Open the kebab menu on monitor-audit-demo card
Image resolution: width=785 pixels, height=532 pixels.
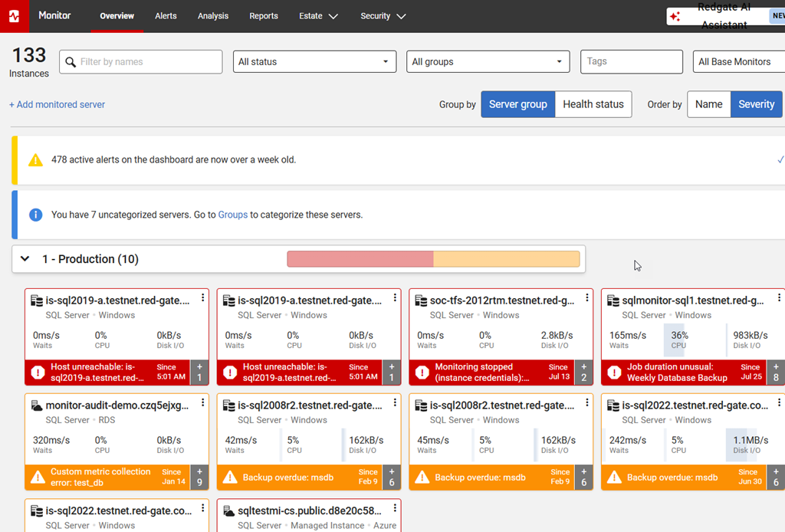pyautogui.click(x=202, y=402)
